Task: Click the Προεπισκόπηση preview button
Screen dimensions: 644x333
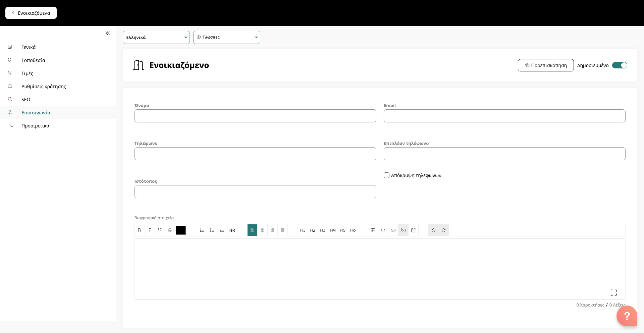Action: [x=545, y=65]
